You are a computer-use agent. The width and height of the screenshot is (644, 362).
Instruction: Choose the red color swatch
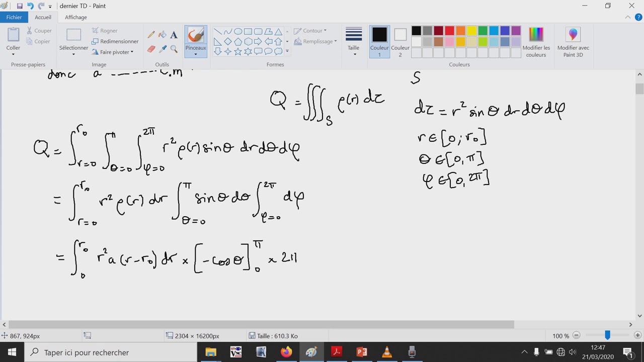click(449, 31)
